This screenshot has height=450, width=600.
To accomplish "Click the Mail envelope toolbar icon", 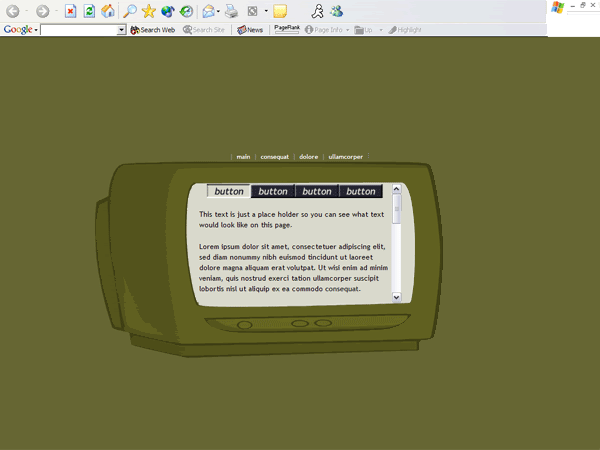I will pos(208,11).
